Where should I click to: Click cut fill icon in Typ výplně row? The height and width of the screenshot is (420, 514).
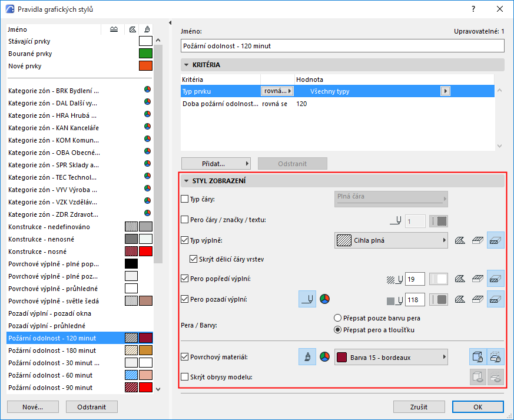coord(460,241)
